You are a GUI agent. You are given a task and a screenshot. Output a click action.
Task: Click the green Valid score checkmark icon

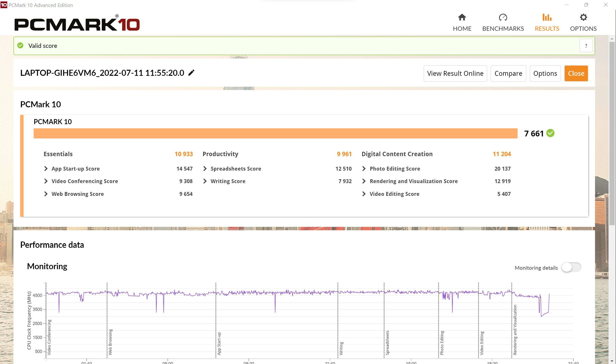[x=20, y=46]
